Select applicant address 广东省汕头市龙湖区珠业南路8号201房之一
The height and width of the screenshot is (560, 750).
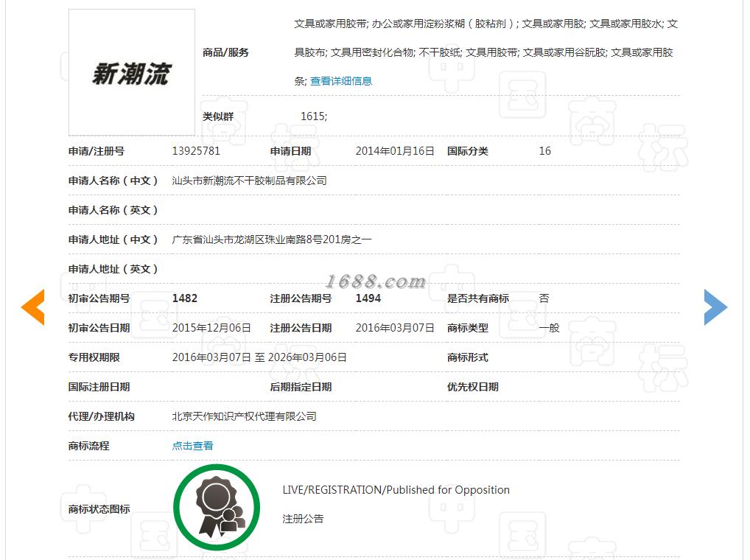coord(272,239)
